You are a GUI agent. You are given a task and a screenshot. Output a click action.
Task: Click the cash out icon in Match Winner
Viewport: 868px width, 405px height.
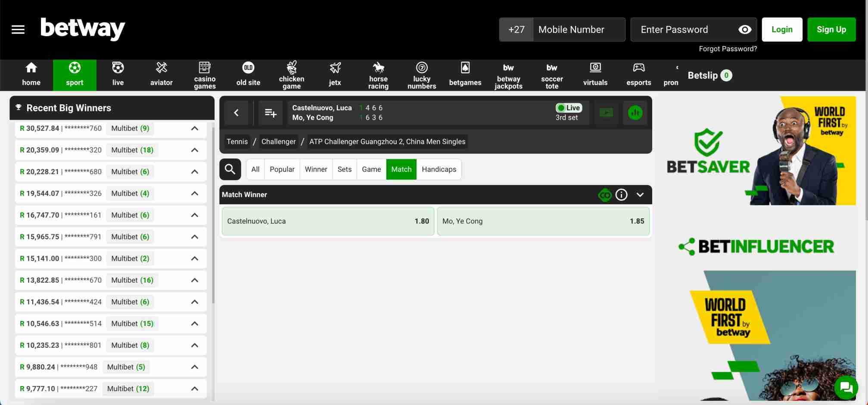605,195
